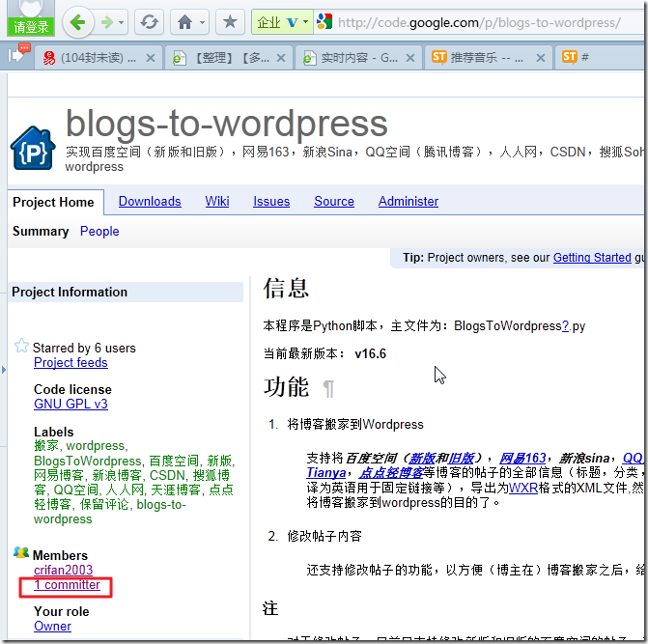Image resolution: width=648 pixels, height=644 pixels.
Task: Expand the left-edge sidebar arrow
Action: coord(4,369)
